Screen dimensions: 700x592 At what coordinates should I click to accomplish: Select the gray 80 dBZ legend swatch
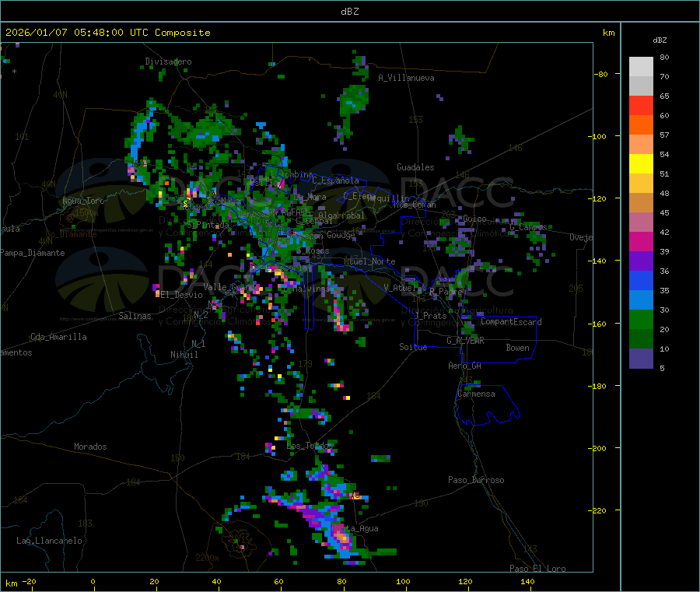pos(641,67)
